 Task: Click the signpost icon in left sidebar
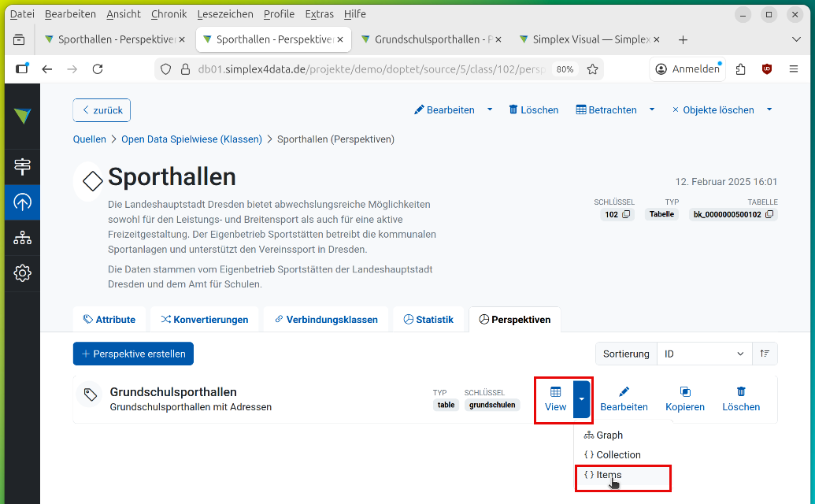pyautogui.click(x=22, y=167)
